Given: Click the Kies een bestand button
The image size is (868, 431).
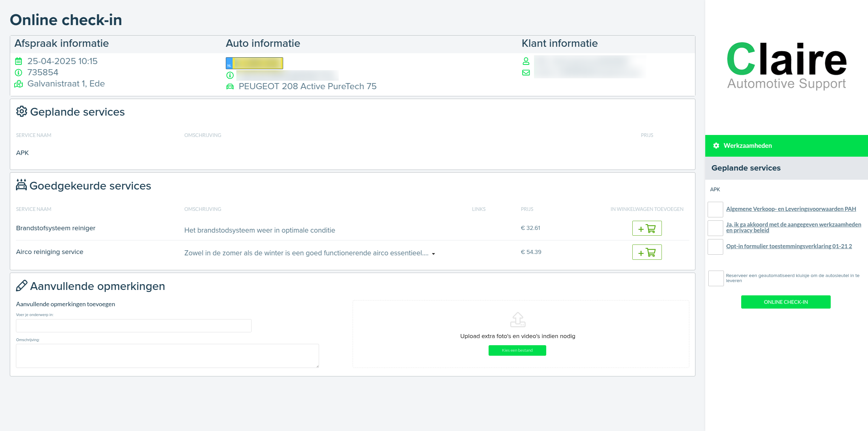Looking at the screenshot, I should click(517, 350).
